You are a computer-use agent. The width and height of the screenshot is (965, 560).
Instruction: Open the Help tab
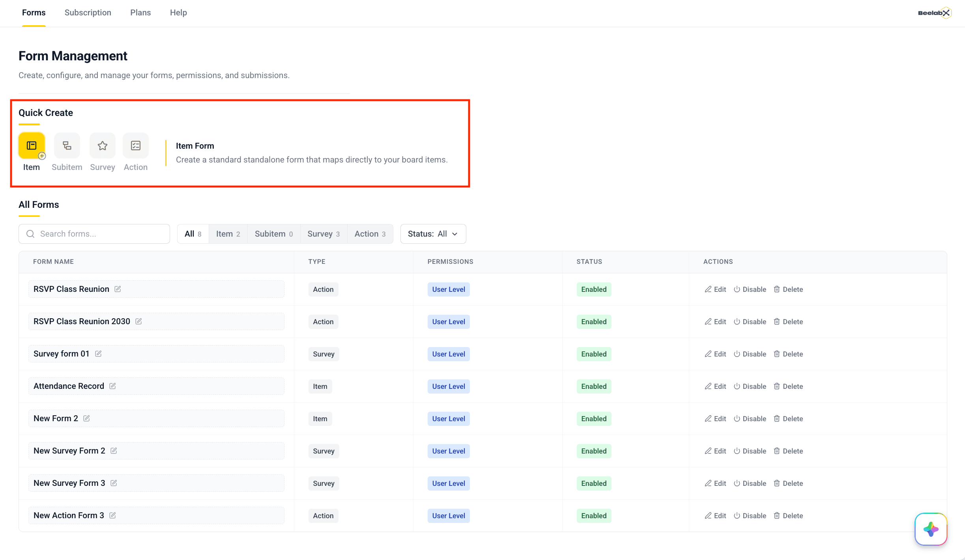pyautogui.click(x=178, y=13)
